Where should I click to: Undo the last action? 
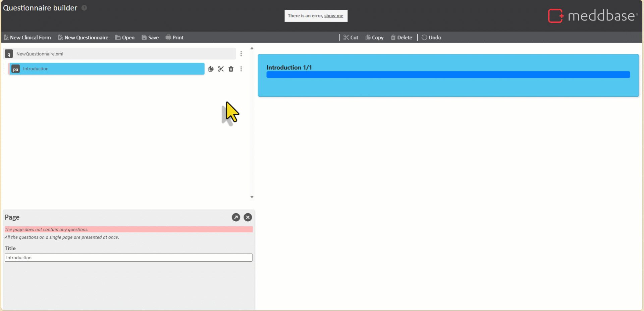[431, 38]
